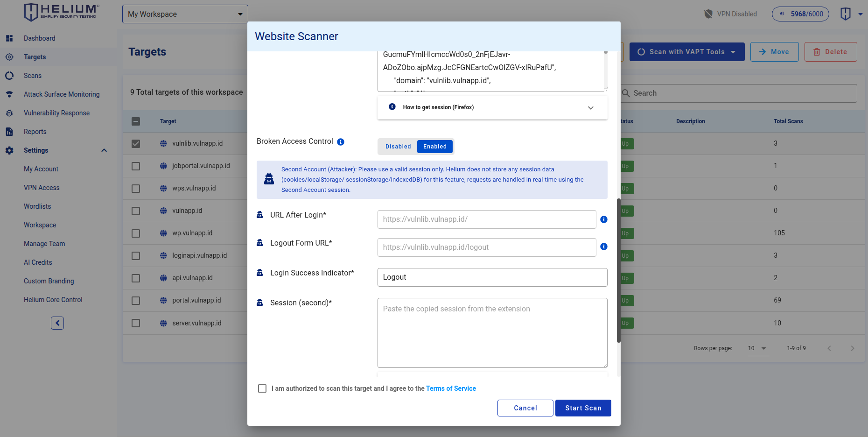
Task: Click the search magnifier icon
Action: (626, 93)
